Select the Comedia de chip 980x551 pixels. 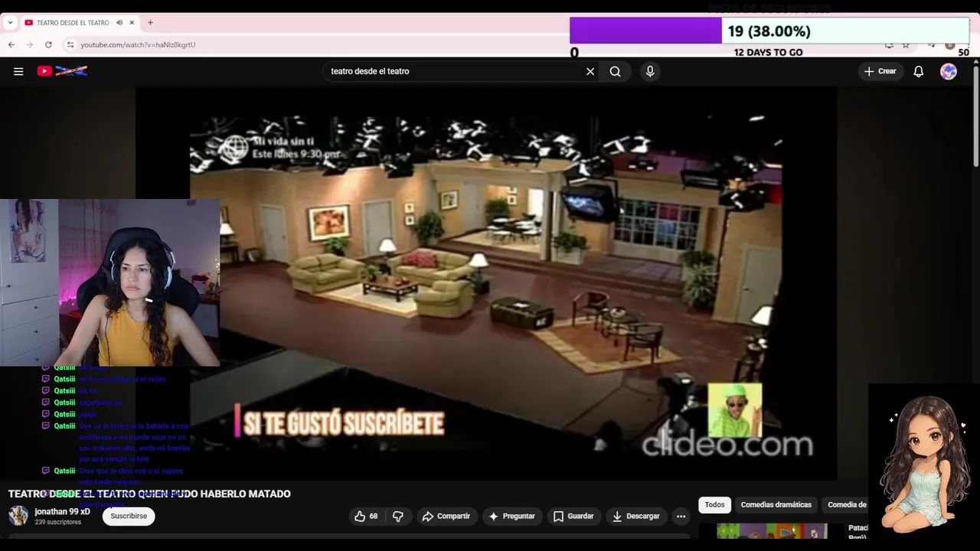pos(847,505)
